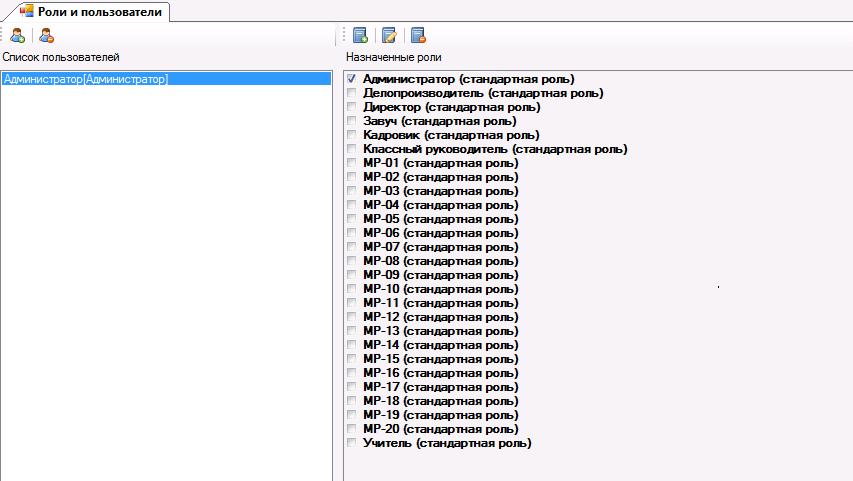
Task: Select the МР-10 (стандартная роль) label
Action: pos(441,289)
